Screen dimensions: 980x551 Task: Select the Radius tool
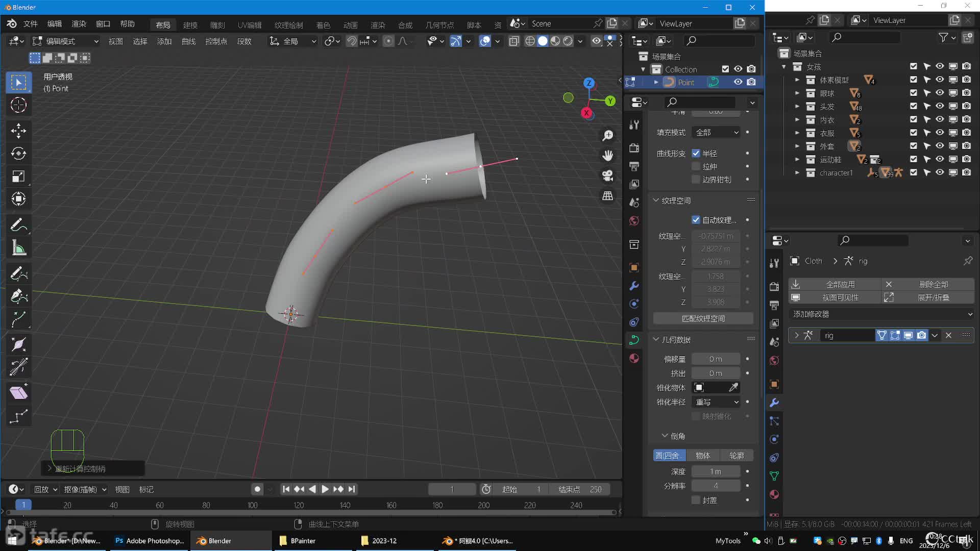pyautogui.click(x=18, y=344)
